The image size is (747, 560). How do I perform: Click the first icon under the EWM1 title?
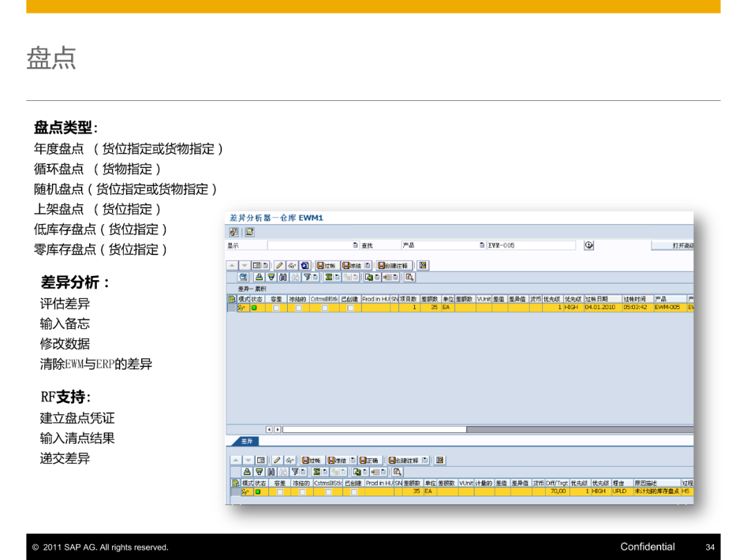point(234,232)
